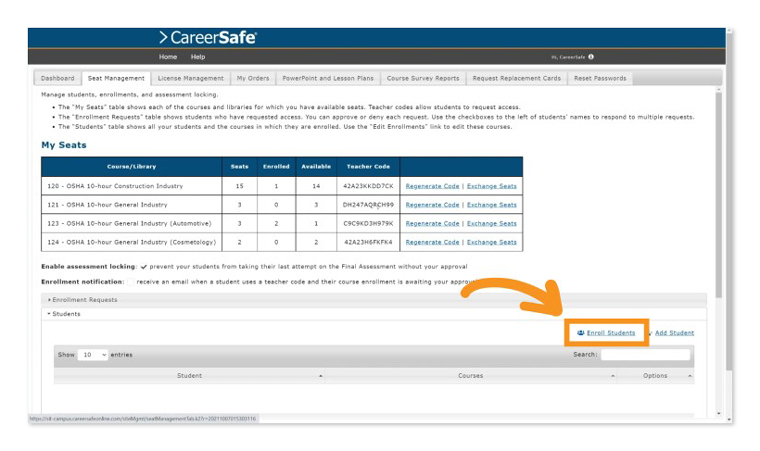This screenshot has width=760, height=451.
Task: Collapse the Students section
Action: click(374, 314)
